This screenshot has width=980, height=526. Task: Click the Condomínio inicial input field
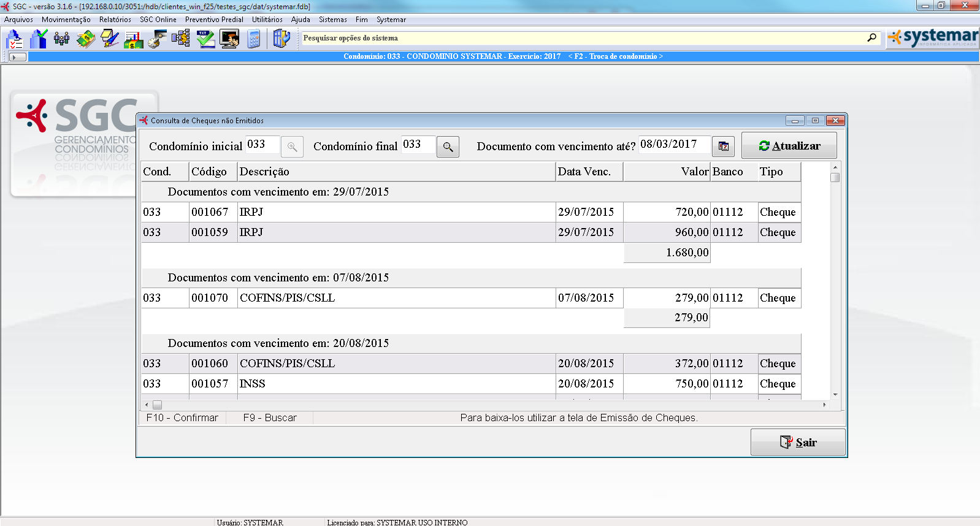[262, 145]
